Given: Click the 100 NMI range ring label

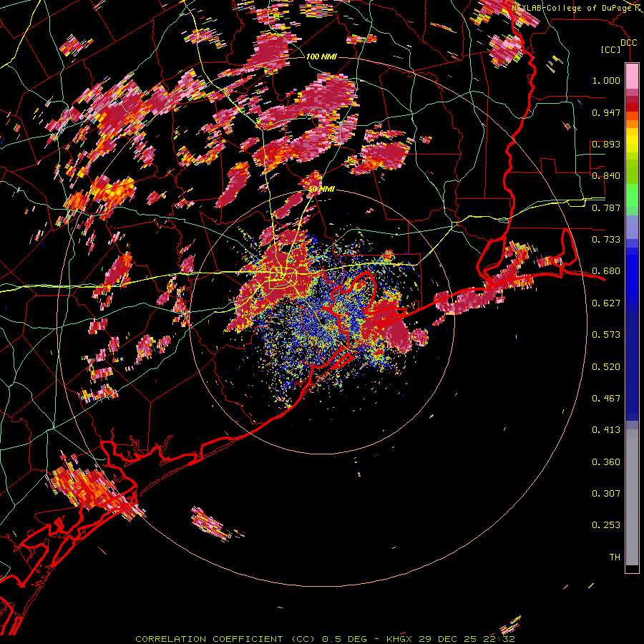Looking at the screenshot, I should [x=321, y=57].
